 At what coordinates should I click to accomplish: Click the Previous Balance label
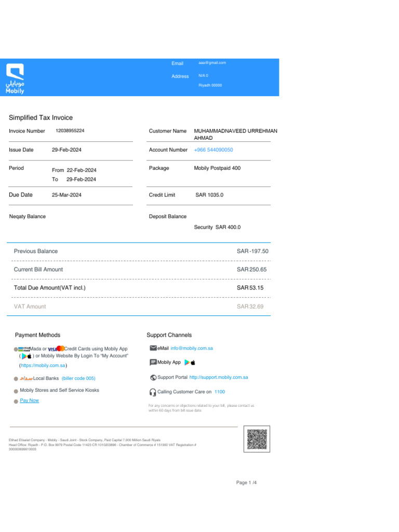coord(36,251)
